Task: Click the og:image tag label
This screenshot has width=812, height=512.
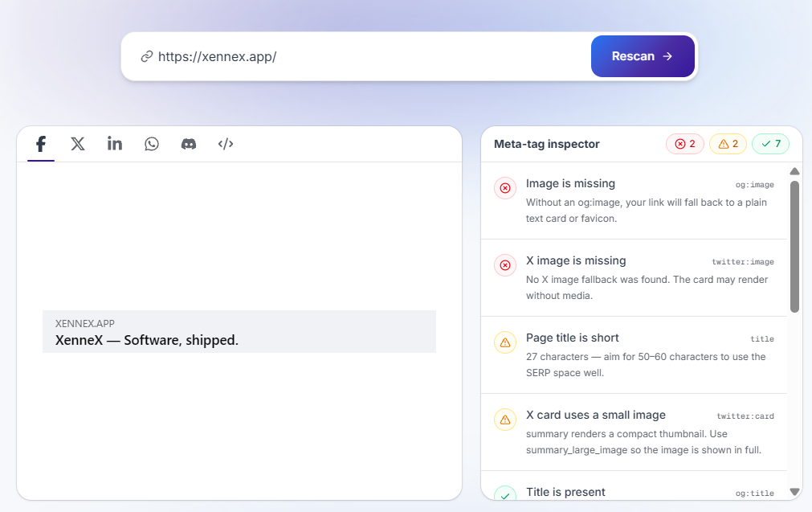Action: click(754, 185)
